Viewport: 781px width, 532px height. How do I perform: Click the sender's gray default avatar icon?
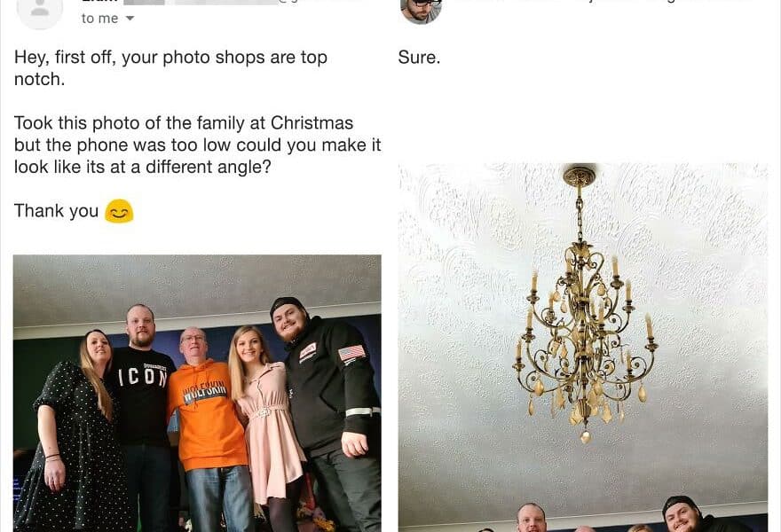pyautogui.click(x=40, y=11)
